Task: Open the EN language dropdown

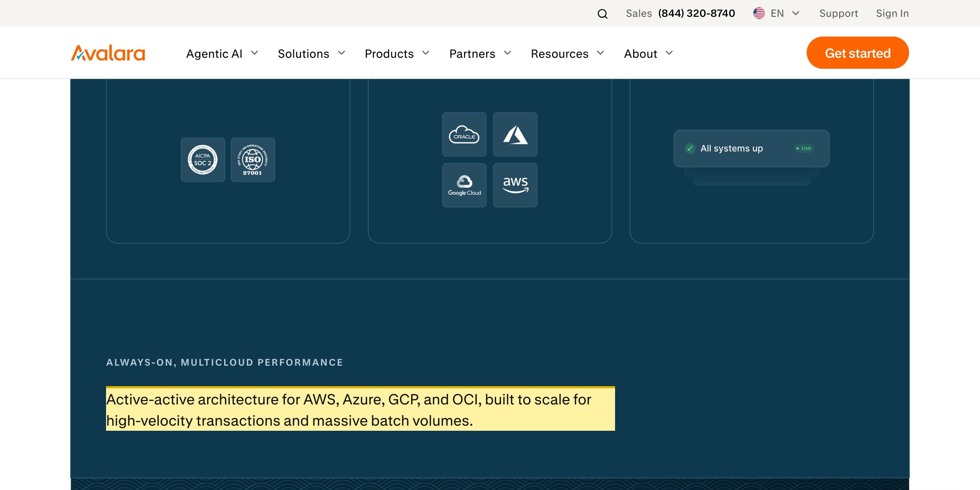Action: 777,13
